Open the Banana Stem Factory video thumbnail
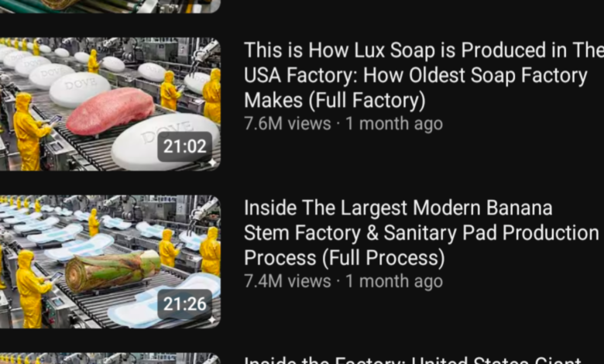This screenshot has width=604, height=364. point(110,262)
